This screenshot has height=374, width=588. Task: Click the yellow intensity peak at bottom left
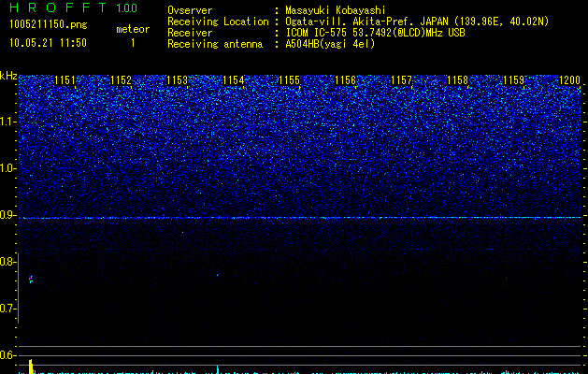pyautogui.click(x=31, y=367)
